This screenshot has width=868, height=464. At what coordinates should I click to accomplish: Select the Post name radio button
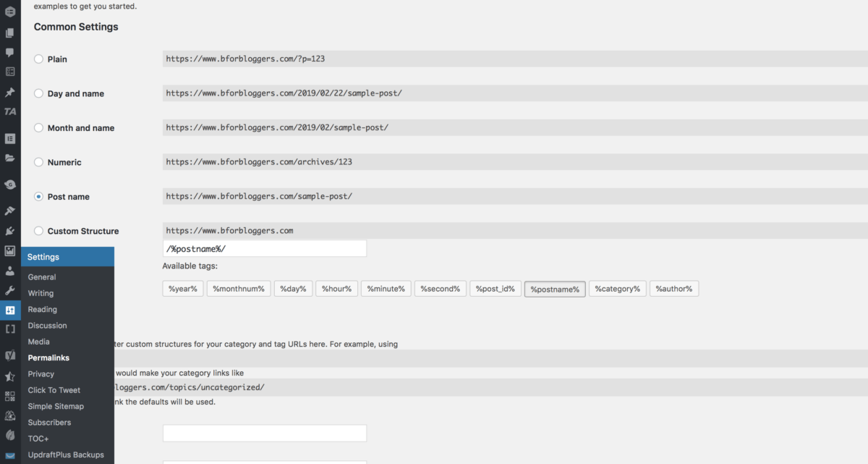pos(39,196)
